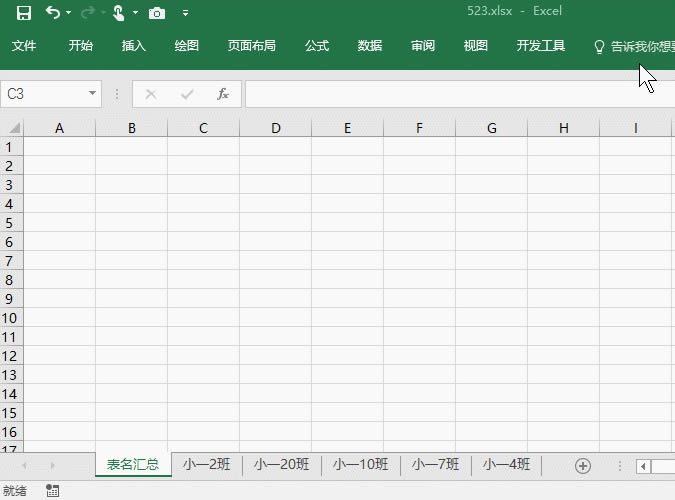675x500 pixels.
Task: Switch to the 开发工具 ribbon tab
Action: coord(541,46)
